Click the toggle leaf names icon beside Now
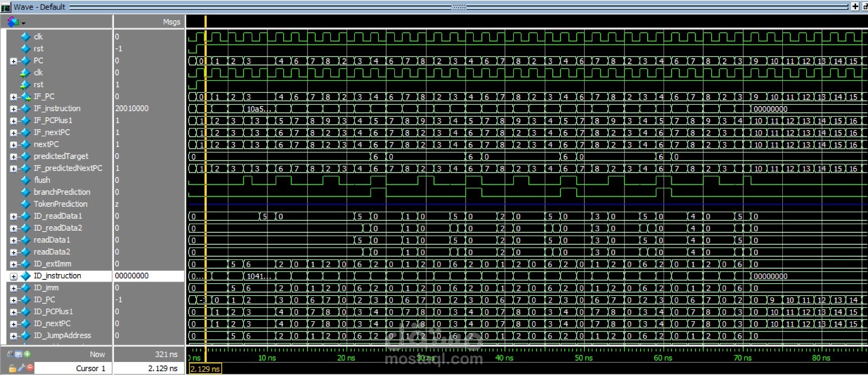Viewport: 868px width, 375px height. click(10, 354)
